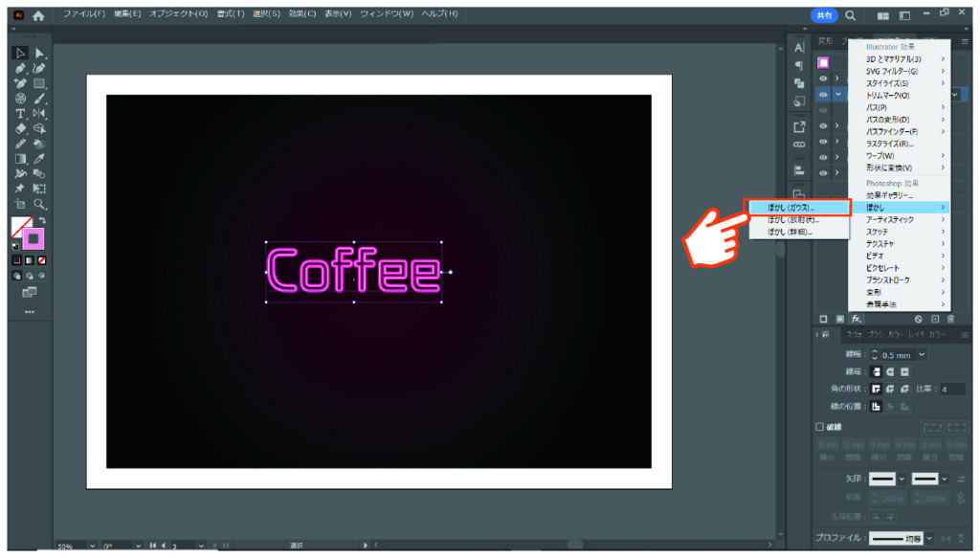This screenshot has height=558, width=980.
Task: Select the Rectangle shape tool
Action: [39, 83]
